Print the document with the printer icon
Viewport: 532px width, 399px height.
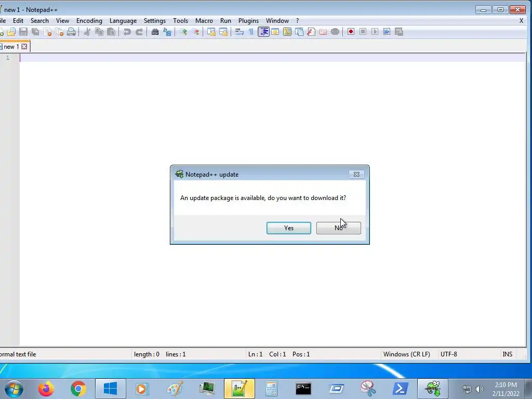[71, 32]
